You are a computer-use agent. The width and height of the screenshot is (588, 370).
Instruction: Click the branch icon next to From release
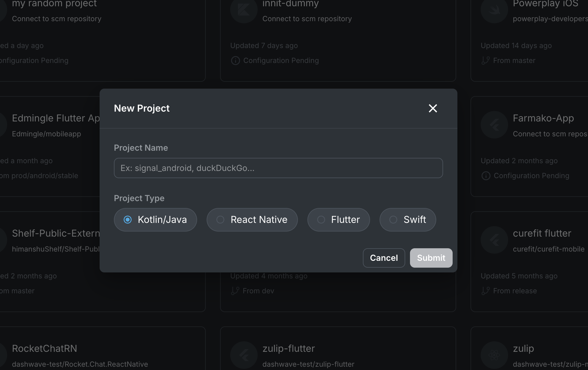click(x=485, y=291)
